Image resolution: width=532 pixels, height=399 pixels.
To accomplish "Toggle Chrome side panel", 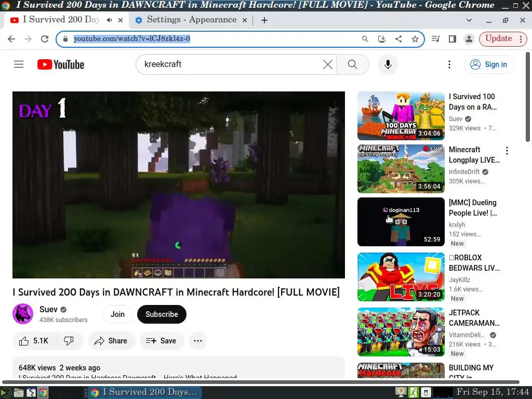I will pyautogui.click(x=453, y=39).
